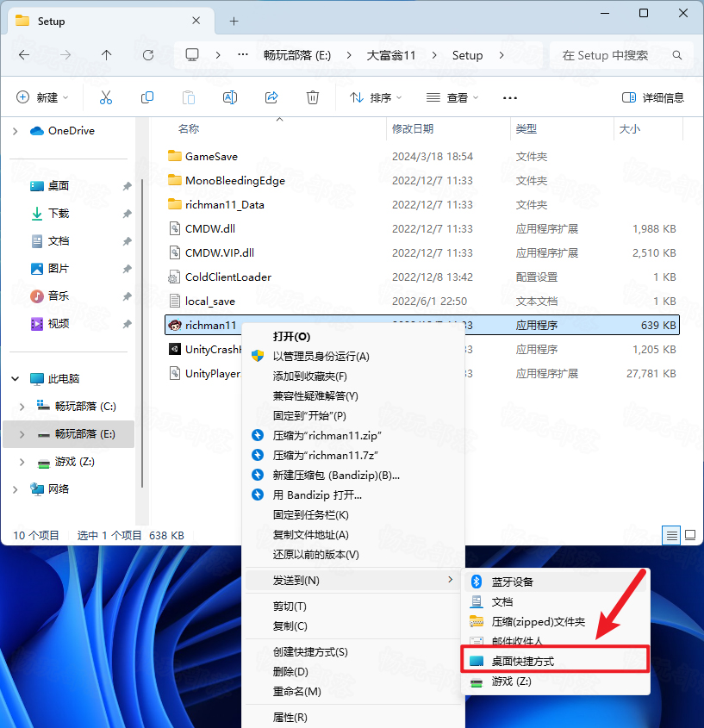Click chevron after Setup in breadcrumb

501,55
